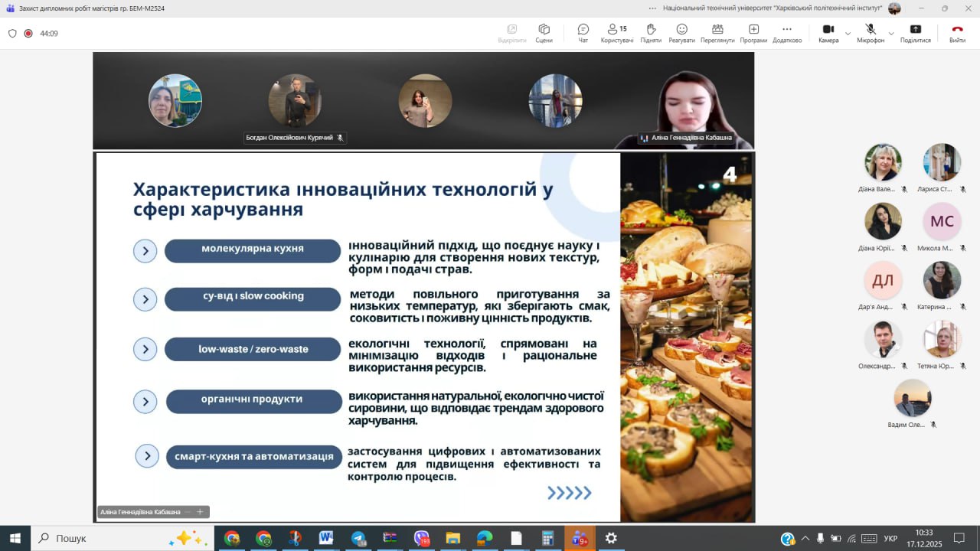This screenshot has height=551, width=980.
Task: Expand camera options dropdown arrow
Action: (x=848, y=34)
